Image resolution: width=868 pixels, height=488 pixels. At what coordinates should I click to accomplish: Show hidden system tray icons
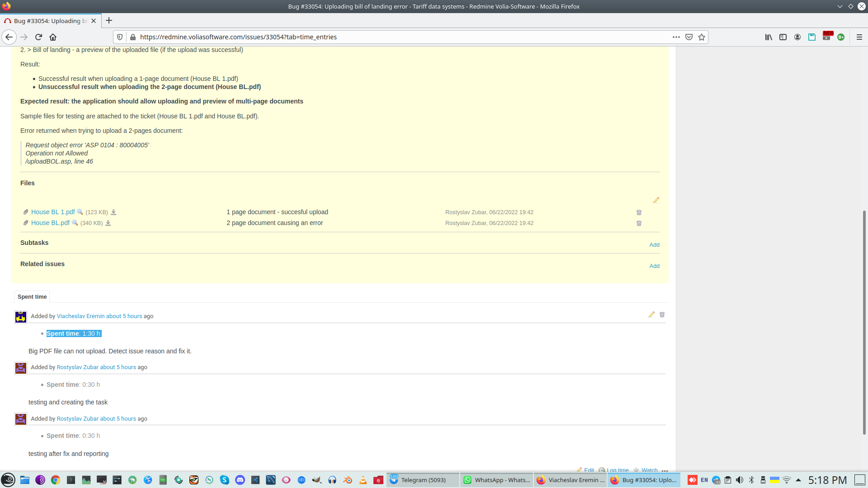click(798, 480)
